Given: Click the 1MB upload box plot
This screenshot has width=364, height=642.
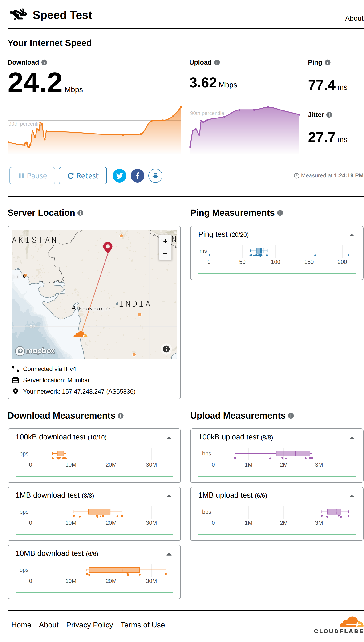Looking at the screenshot, I should pos(335,512).
